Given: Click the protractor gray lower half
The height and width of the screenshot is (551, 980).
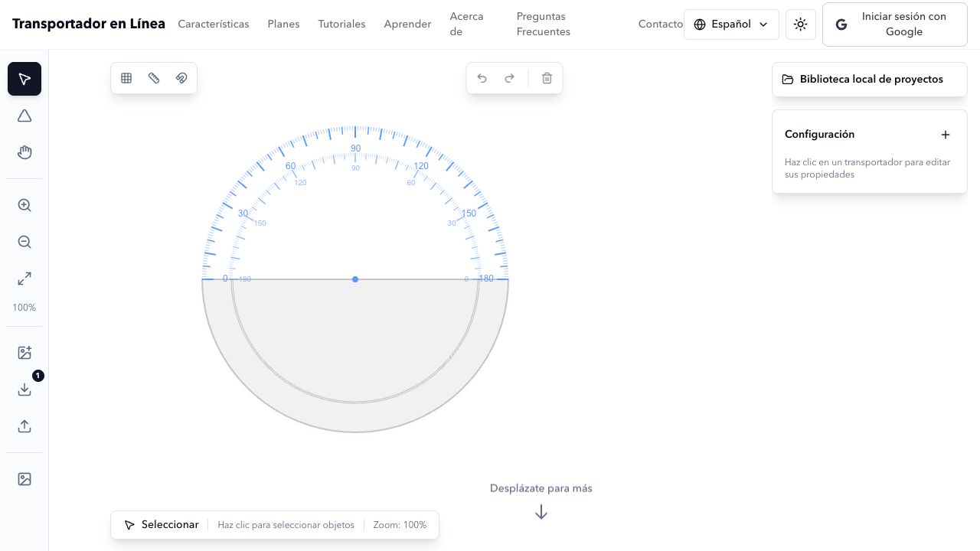Looking at the screenshot, I should coord(355,355).
